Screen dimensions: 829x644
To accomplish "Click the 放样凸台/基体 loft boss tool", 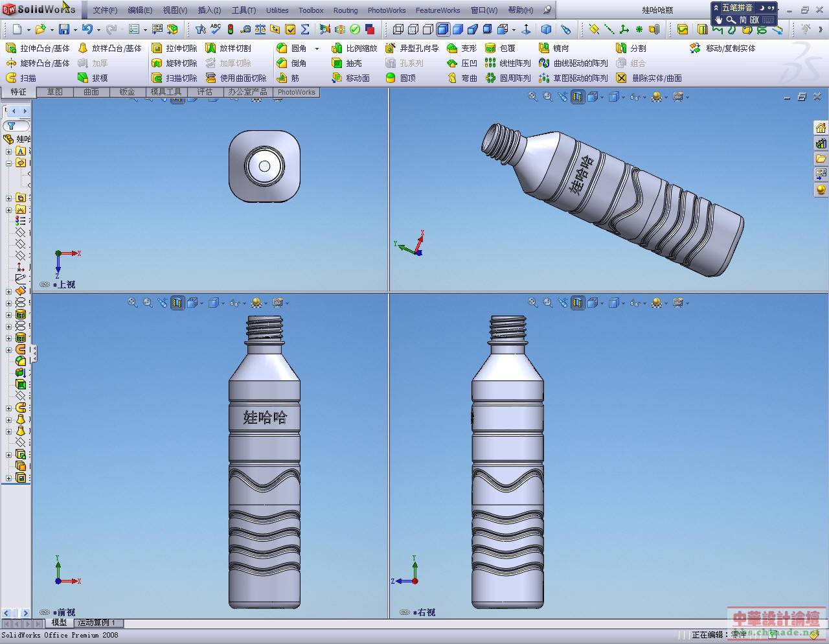I will pyautogui.click(x=109, y=48).
